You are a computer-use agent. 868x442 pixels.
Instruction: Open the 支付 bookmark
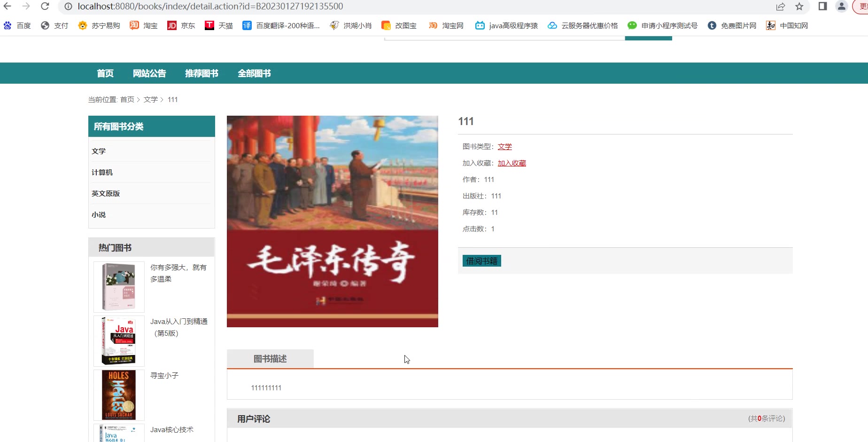(x=54, y=25)
